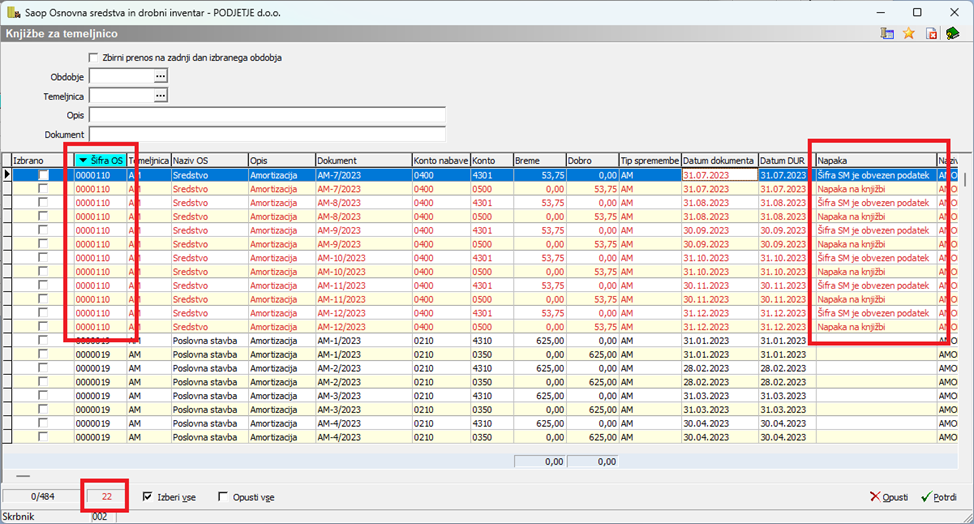Click the Saop app icon in title bar
This screenshot has height=524, width=974.
click(14, 11)
